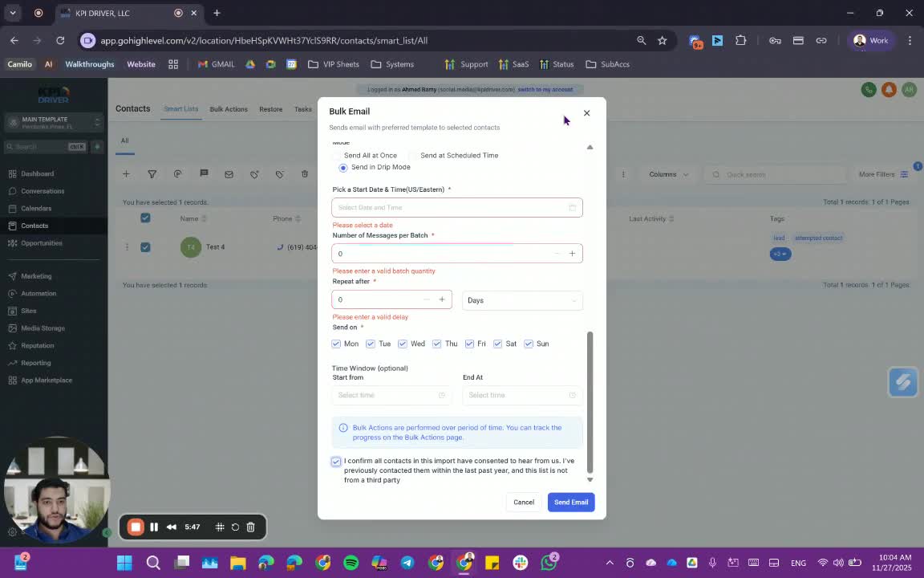The height and width of the screenshot is (578, 924).
Task: Click the add contact plus icon
Action: pyautogui.click(x=126, y=174)
